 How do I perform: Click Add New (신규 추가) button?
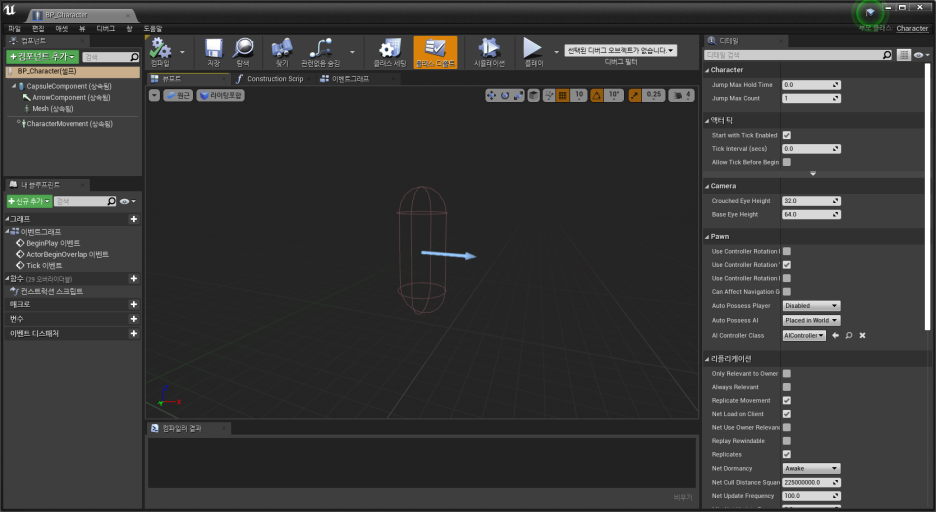29,202
